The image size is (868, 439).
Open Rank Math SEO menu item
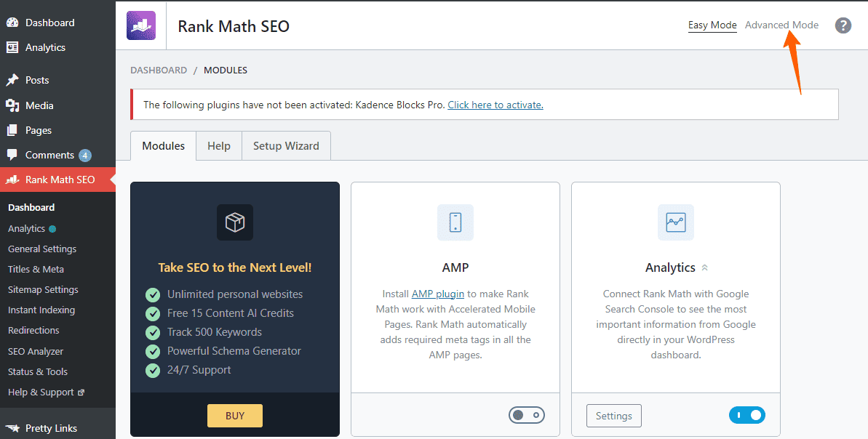click(57, 180)
